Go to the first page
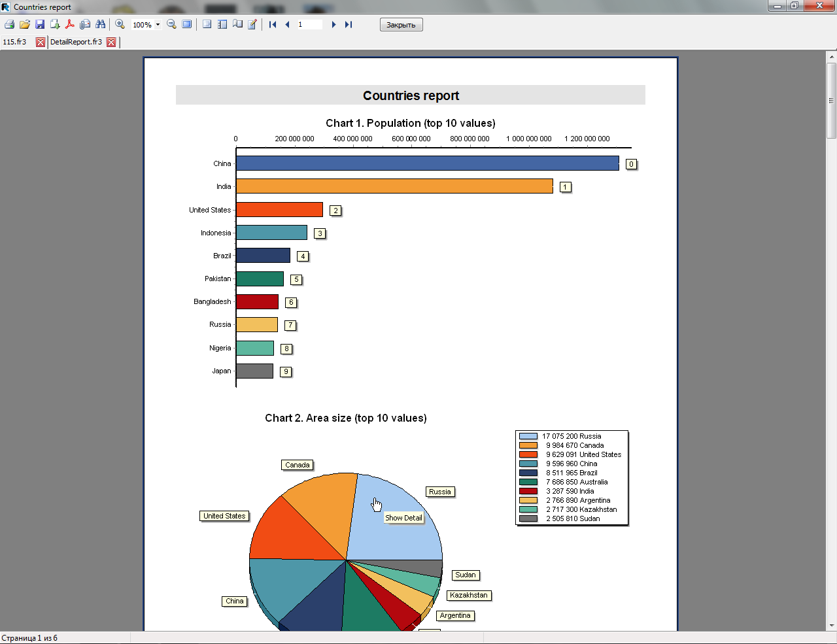837x644 pixels. pos(273,24)
